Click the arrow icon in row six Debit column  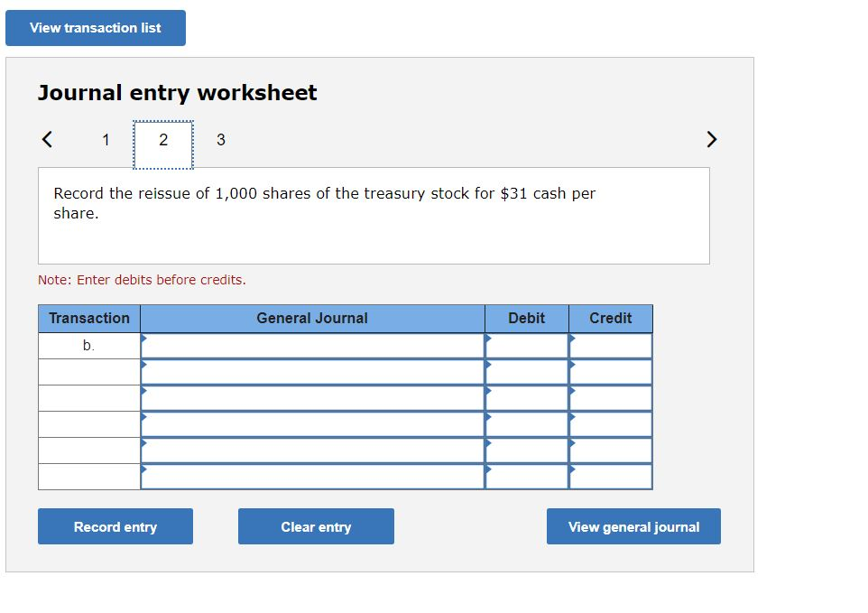490,467
